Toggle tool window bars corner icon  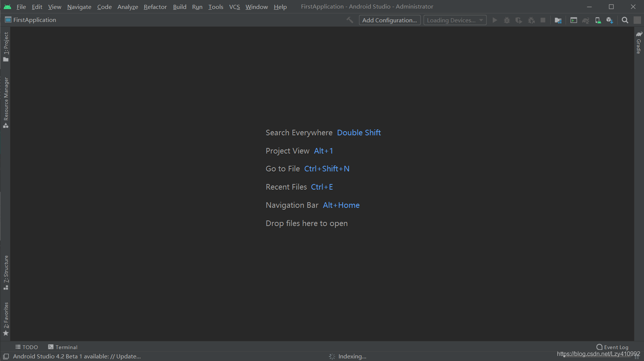pyautogui.click(x=6, y=356)
